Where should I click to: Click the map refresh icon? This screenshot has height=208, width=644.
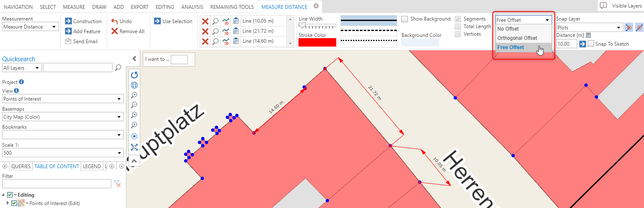[x=134, y=75]
